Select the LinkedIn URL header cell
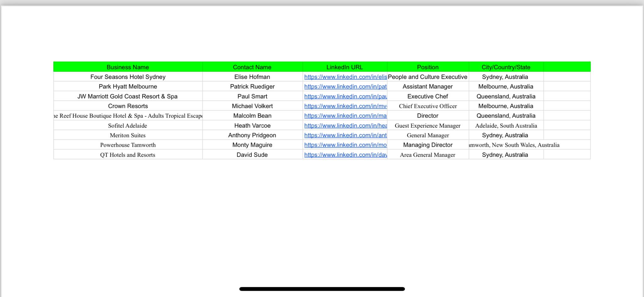The width and height of the screenshot is (644, 297). click(345, 67)
